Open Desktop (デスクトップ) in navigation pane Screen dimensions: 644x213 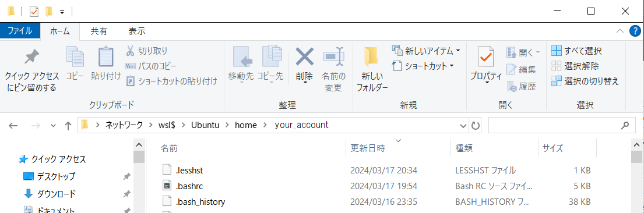(50, 176)
